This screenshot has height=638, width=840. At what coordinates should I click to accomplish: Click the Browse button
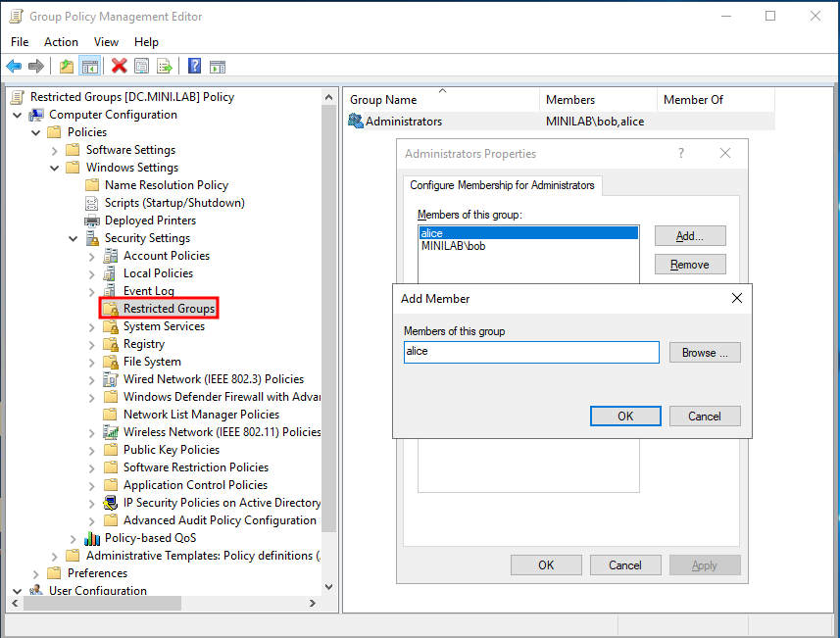click(705, 353)
